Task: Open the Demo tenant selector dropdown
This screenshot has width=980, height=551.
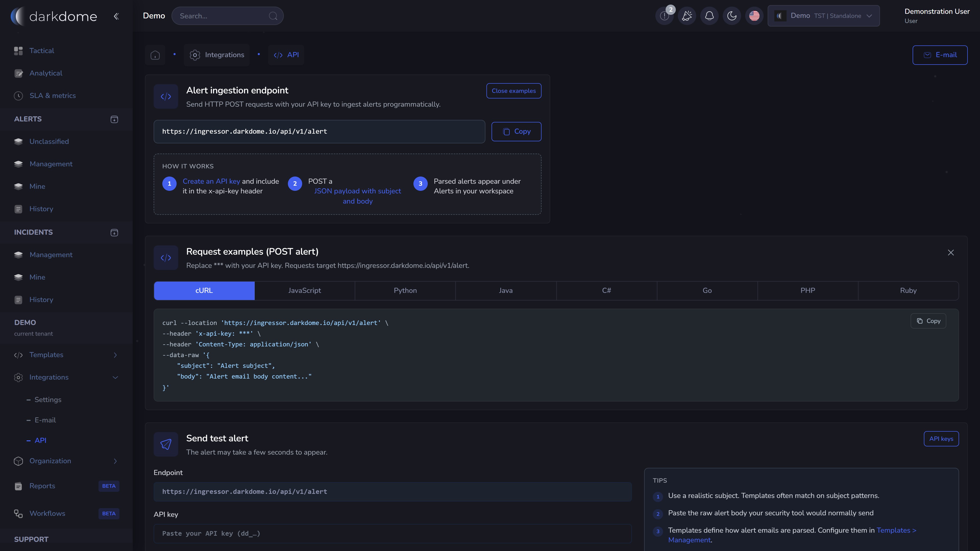Action: coord(824,16)
